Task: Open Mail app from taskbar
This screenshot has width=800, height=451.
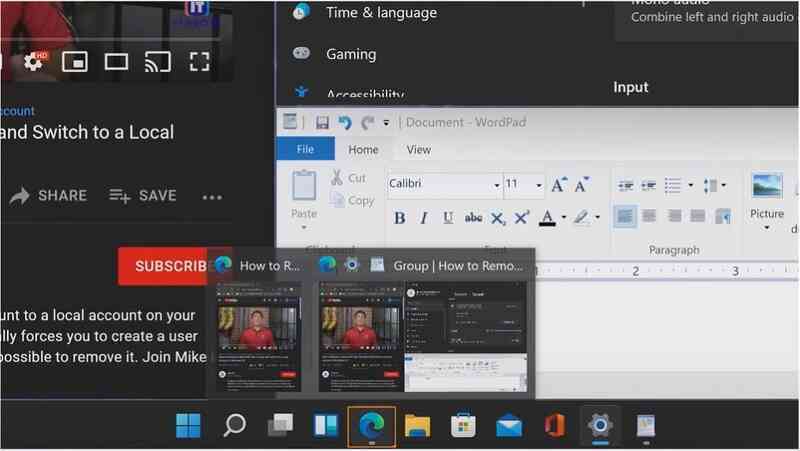Action: click(x=509, y=425)
